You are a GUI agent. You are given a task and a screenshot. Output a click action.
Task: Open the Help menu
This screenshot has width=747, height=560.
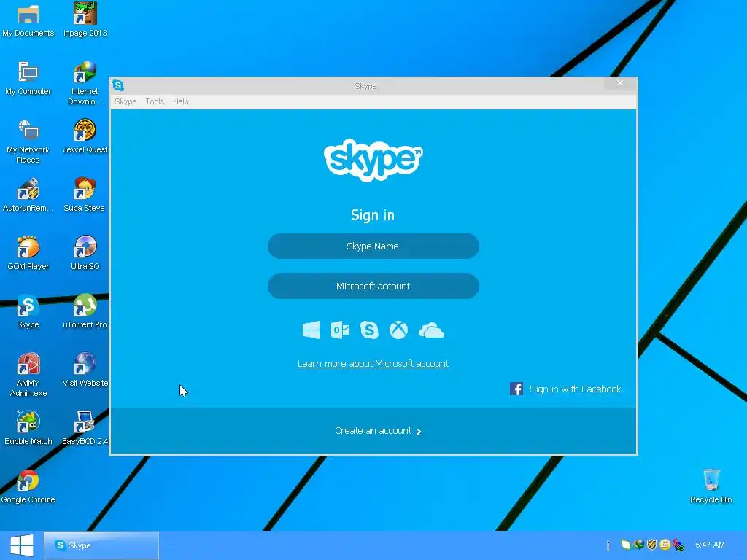pos(181,101)
